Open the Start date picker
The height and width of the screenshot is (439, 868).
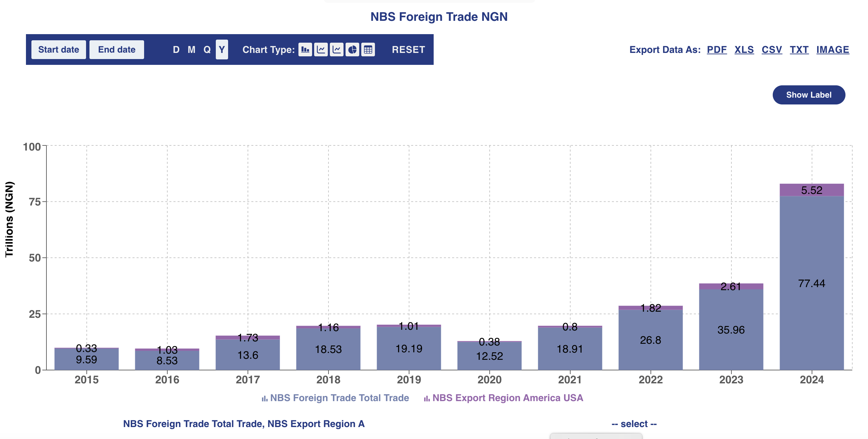click(x=58, y=50)
